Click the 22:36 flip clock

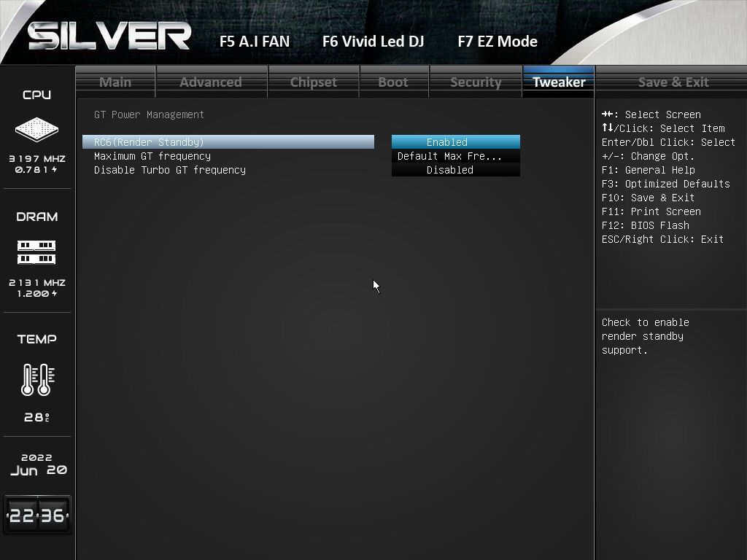click(37, 516)
